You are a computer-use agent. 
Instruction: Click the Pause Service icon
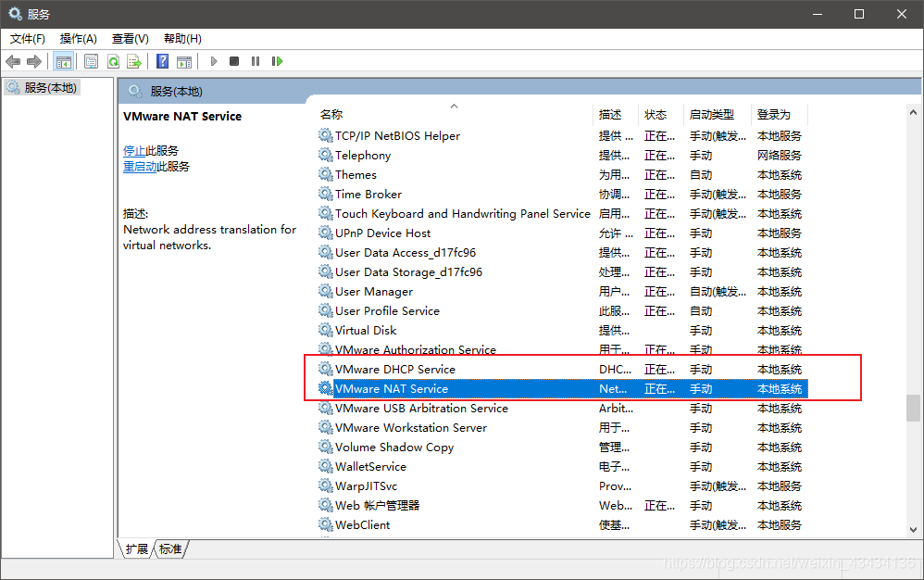point(256,61)
